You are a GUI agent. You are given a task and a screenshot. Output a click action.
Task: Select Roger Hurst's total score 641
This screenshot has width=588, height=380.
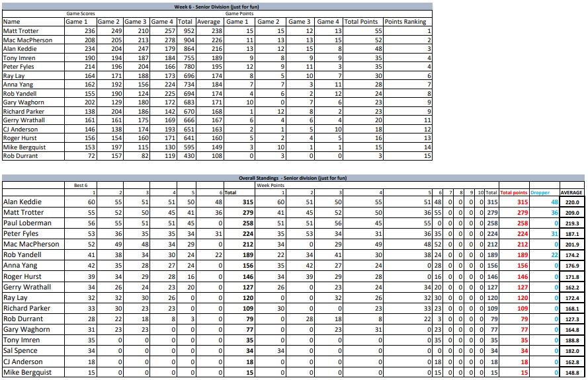189,138
